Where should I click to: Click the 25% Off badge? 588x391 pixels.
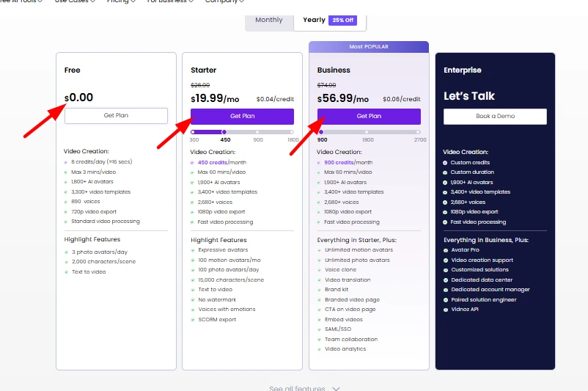[342, 21]
